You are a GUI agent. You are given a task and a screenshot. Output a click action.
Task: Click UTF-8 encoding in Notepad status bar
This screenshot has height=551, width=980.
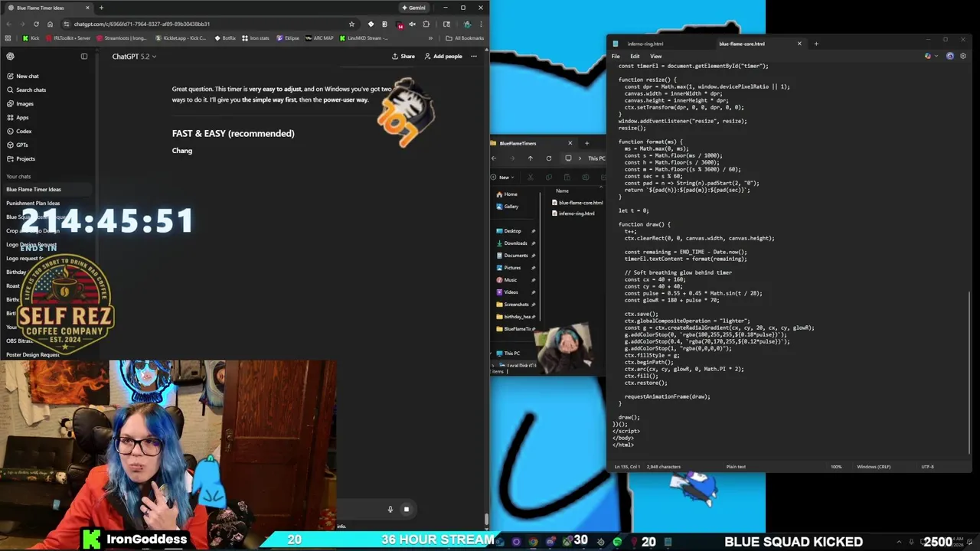tap(927, 466)
